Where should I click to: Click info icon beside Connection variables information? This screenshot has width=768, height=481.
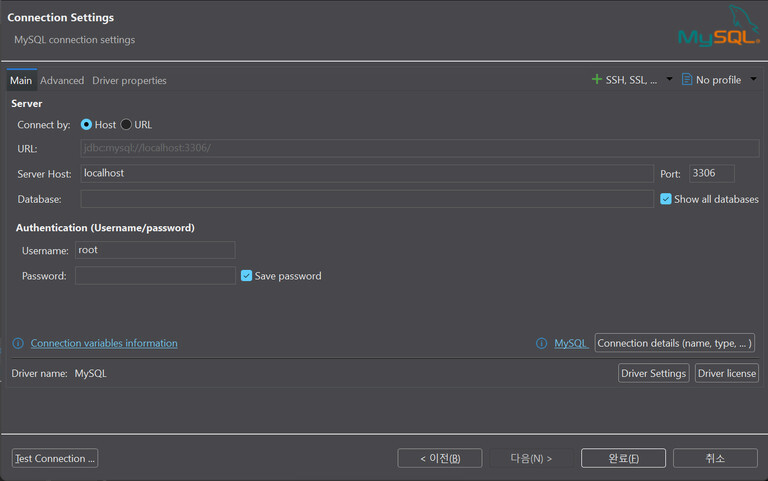point(18,343)
